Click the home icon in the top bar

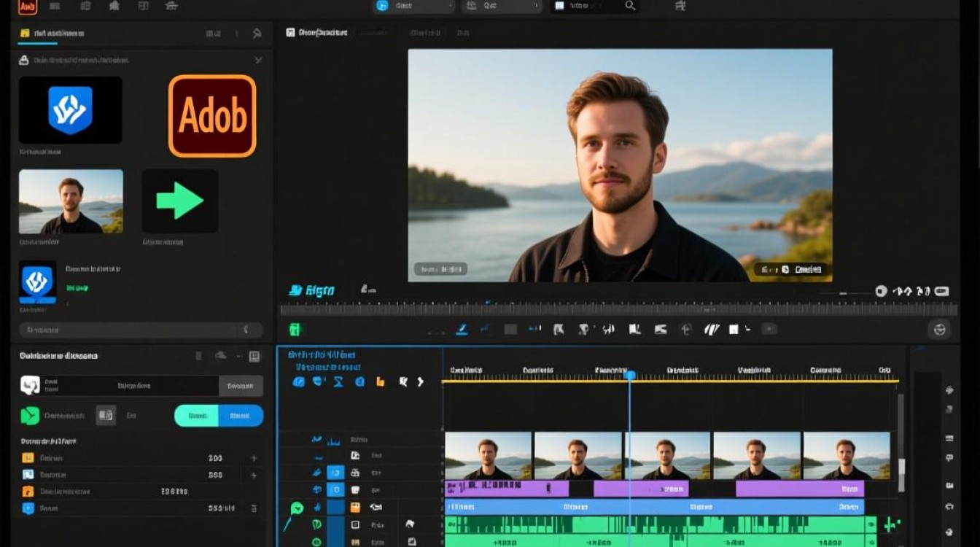tap(114, 6)
